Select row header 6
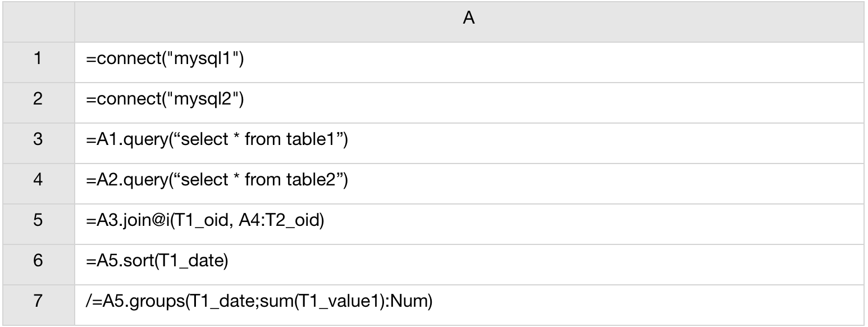The width and height of the screenshot is (868, 327). [x=37, y=261]
